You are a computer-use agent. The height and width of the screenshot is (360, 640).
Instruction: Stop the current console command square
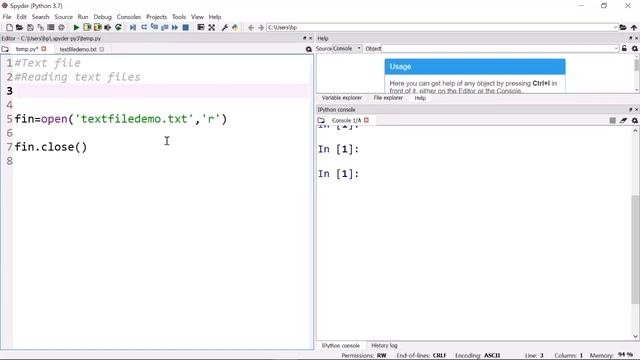point(612,120)
